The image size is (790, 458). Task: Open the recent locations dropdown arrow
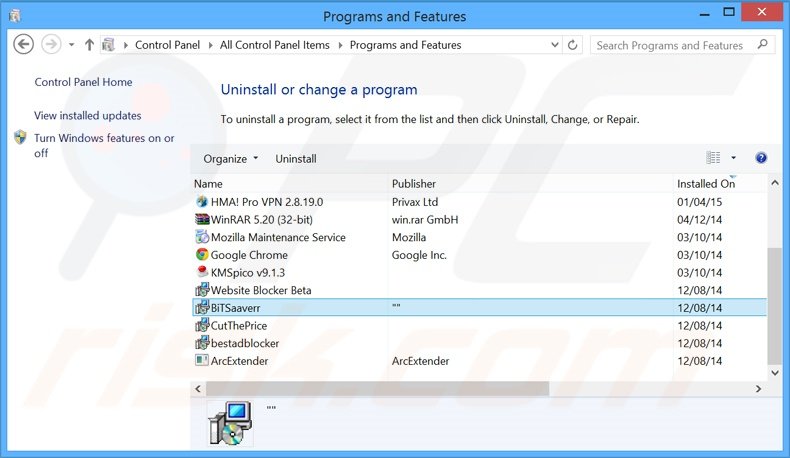(72, 45)
